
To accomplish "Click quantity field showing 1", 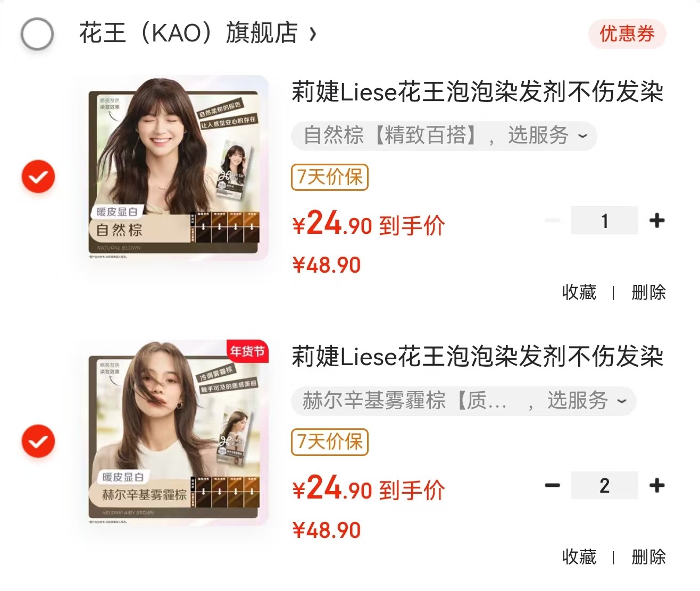I will click(604, 220).
